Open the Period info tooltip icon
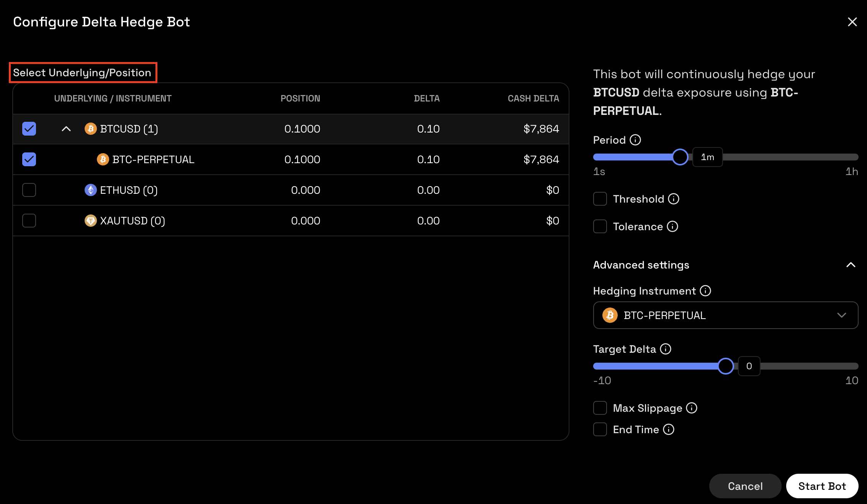 (x=635, y=140)
